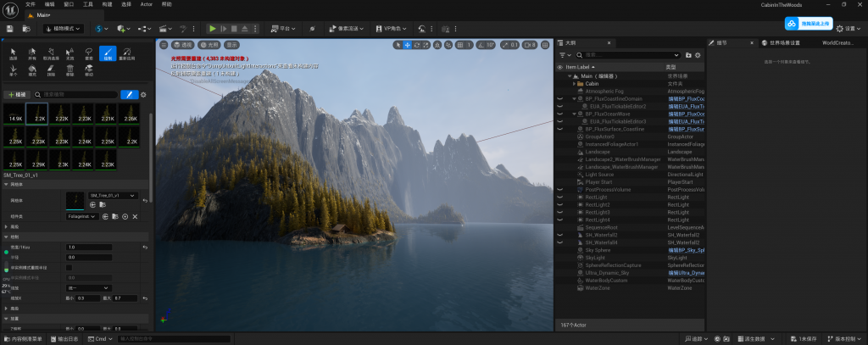The height and width of the screenshot is (345, 868).
Task: Open the foliage mode dropdown
Action: [x=62, y=29]
